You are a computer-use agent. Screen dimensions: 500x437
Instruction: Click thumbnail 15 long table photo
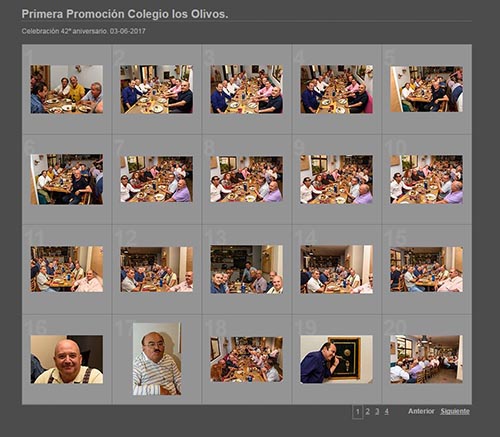pyautogui.click(x=426, y=269)
